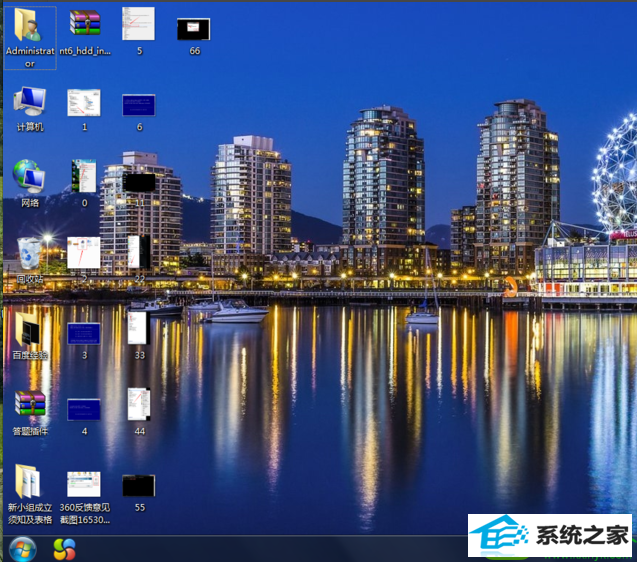Viewport: 637px width, 562px height.
Task: Select the image file named 44
Action: [x=139, y=404]
